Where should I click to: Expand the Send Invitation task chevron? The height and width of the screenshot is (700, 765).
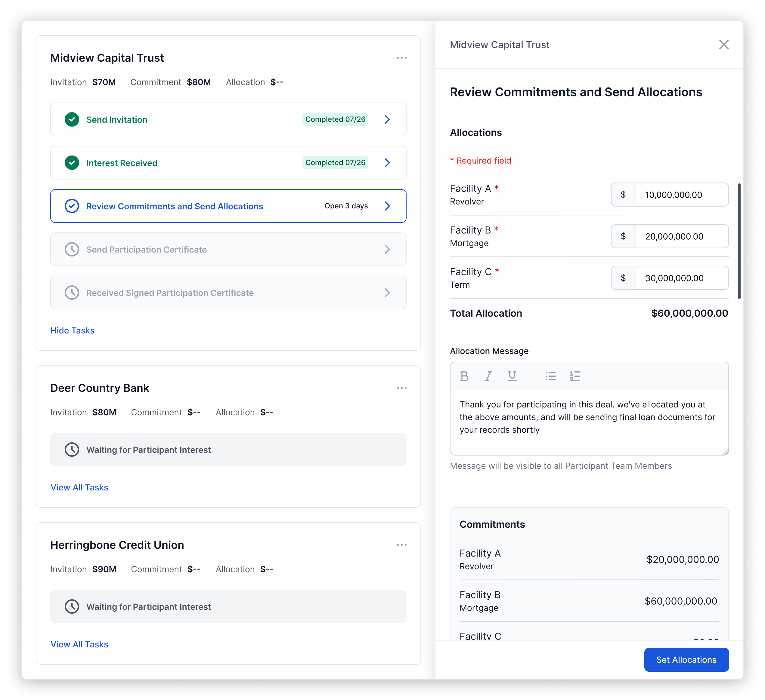[387, 119]
